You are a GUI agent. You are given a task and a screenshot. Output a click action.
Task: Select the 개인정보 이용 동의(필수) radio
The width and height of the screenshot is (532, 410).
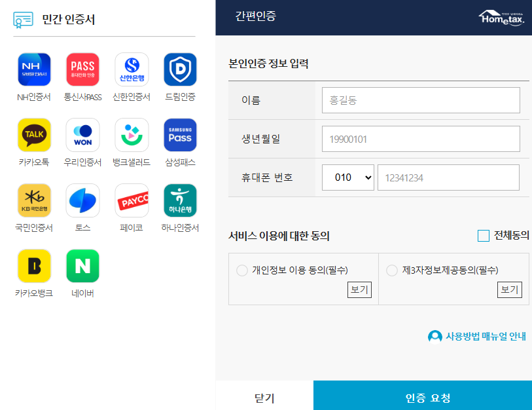tap(242, 270)
